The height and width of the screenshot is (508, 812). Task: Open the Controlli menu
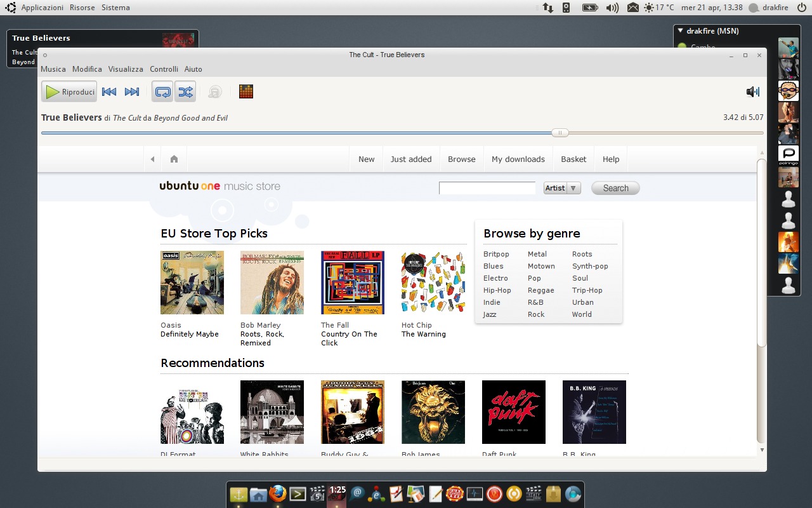(164, 69)
